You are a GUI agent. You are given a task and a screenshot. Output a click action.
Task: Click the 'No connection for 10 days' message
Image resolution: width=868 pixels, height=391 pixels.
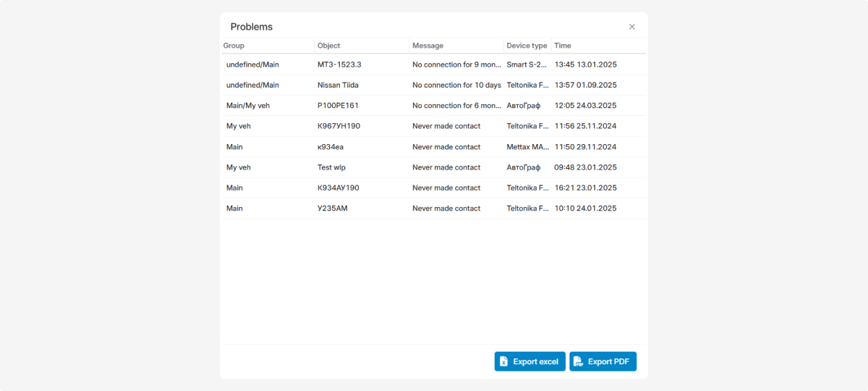[456, 85]
